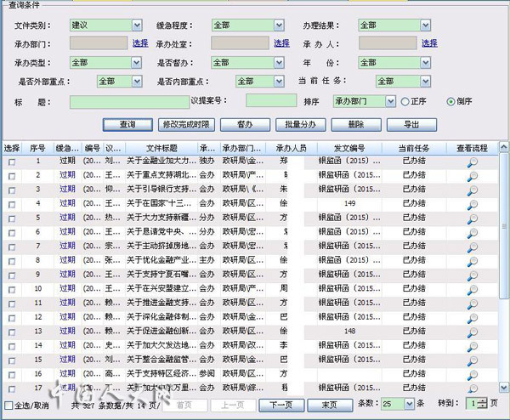This screenshot has height=420, width=510.
Task: Click 选择 link beside 承办处室
Action: [x=281, y=43]
